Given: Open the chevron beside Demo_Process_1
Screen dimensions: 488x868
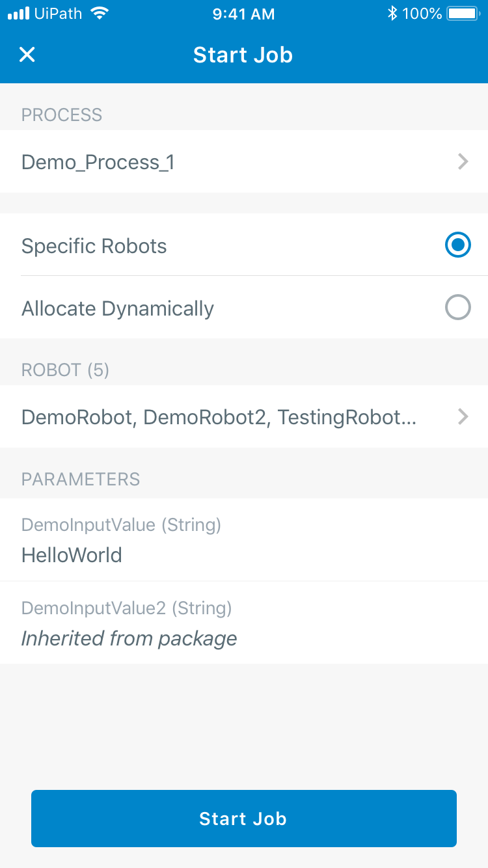Looking at the screenshot, I should pyautogui.click(x=463, y=161).
